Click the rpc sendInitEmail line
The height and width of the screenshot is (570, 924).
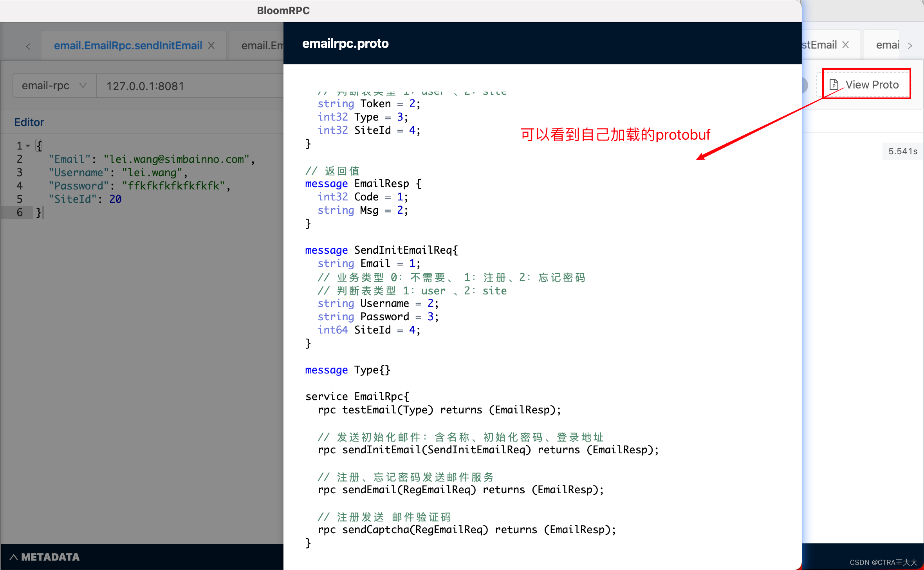click(488, 449)
